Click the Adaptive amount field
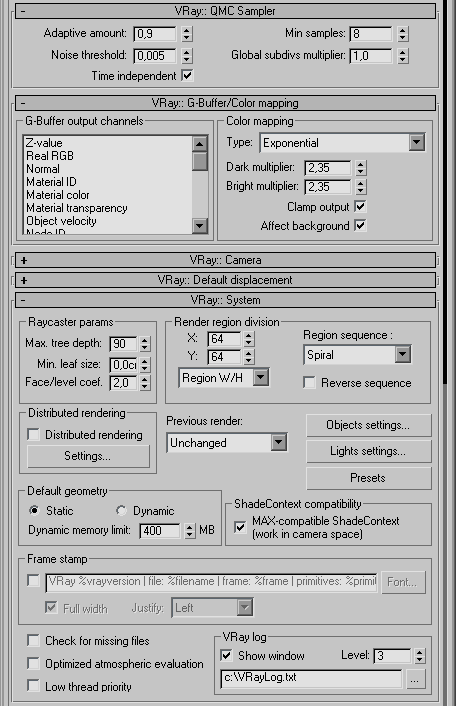456x706 pixels. click(155, 34)
